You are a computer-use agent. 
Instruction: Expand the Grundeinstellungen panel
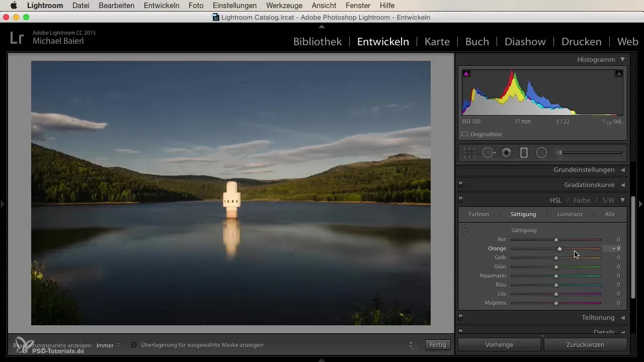[x=622, y=170]
